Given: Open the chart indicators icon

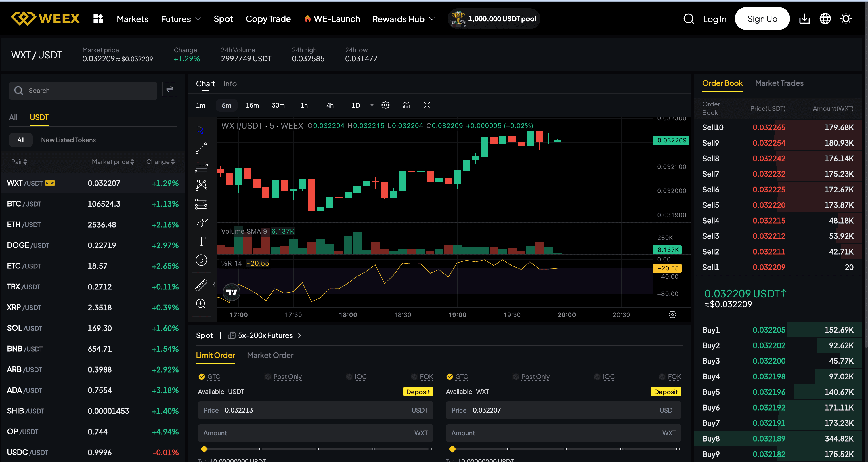Looking at the screenshot, I should click(406, 105).
